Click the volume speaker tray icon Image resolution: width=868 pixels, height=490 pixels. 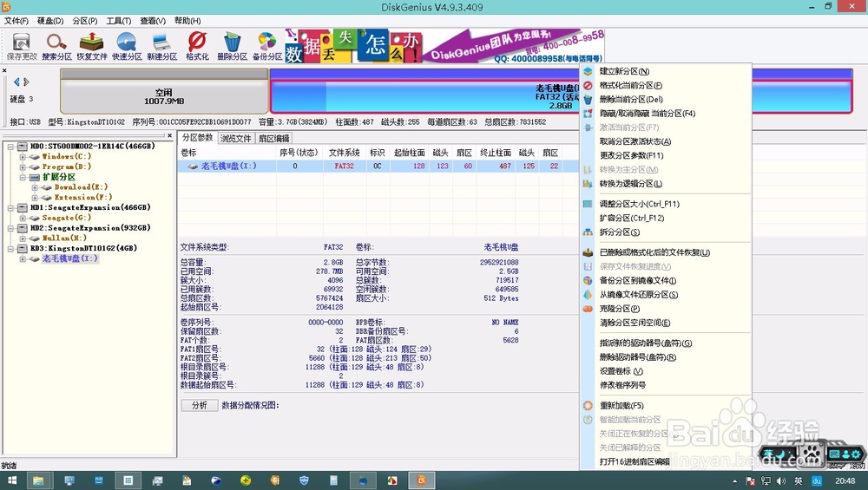pyautogui.click(x=781, y=481)
